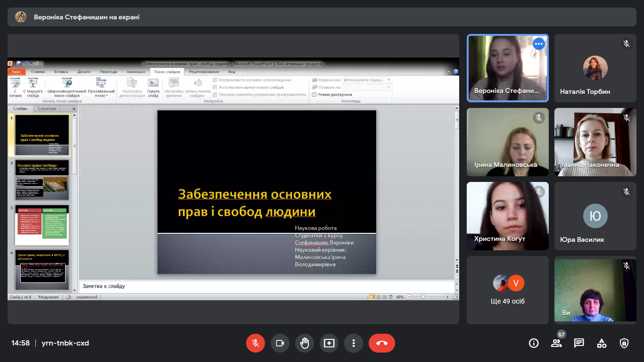Raise hand in the meeting
Screen dimensions: 644x362
(x=305, y=343)
